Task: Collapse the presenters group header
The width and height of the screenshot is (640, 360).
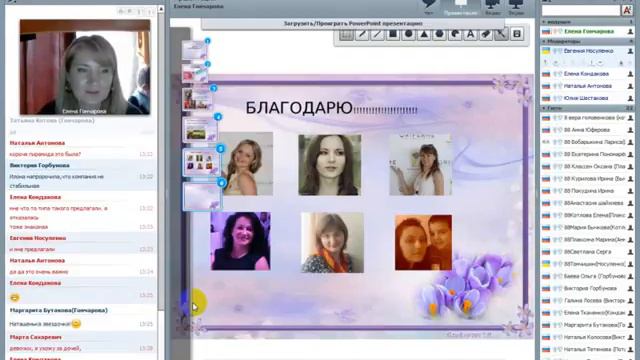Action: [x=588, y=22]
